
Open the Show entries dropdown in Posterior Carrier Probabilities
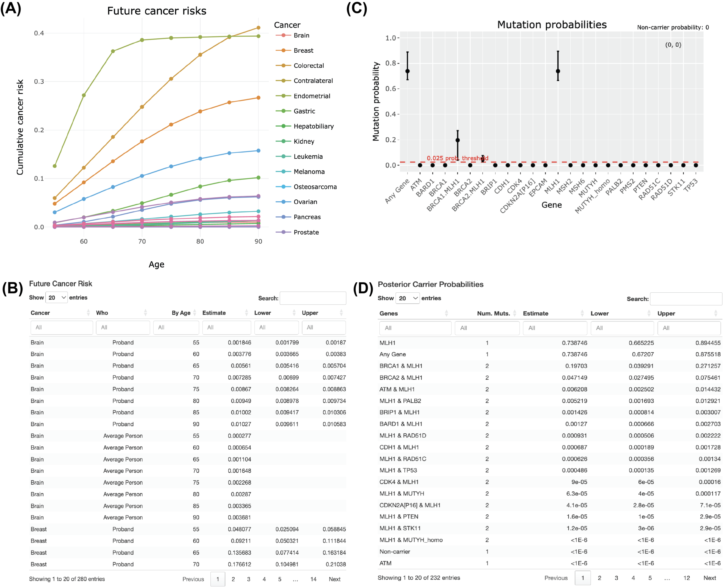(x=408, y=298)
